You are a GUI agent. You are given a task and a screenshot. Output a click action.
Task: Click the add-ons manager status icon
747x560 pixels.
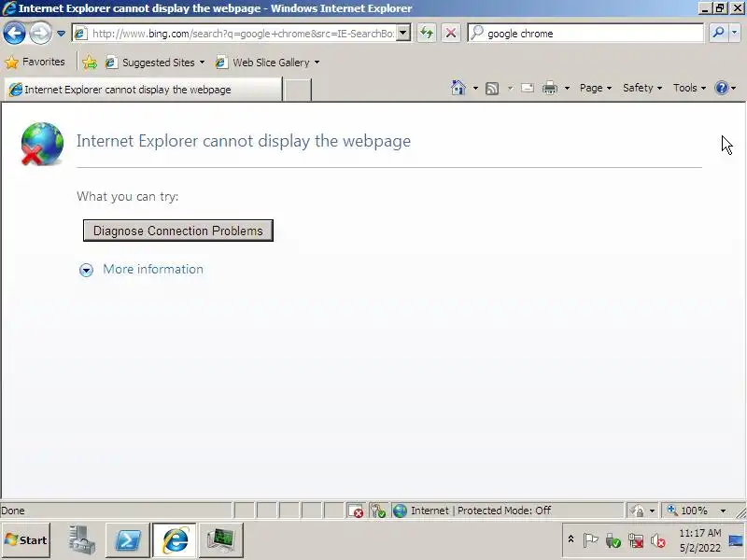[x=378, y=511]
